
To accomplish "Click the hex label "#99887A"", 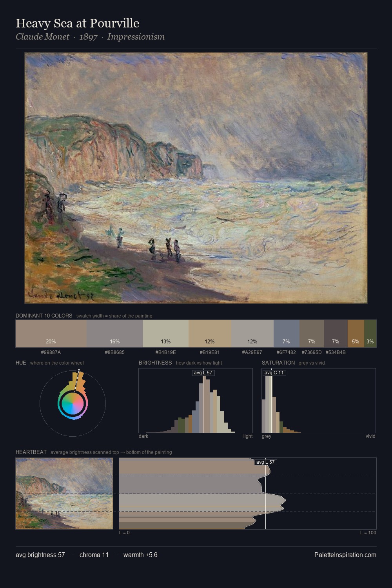I will coord(51,352).
